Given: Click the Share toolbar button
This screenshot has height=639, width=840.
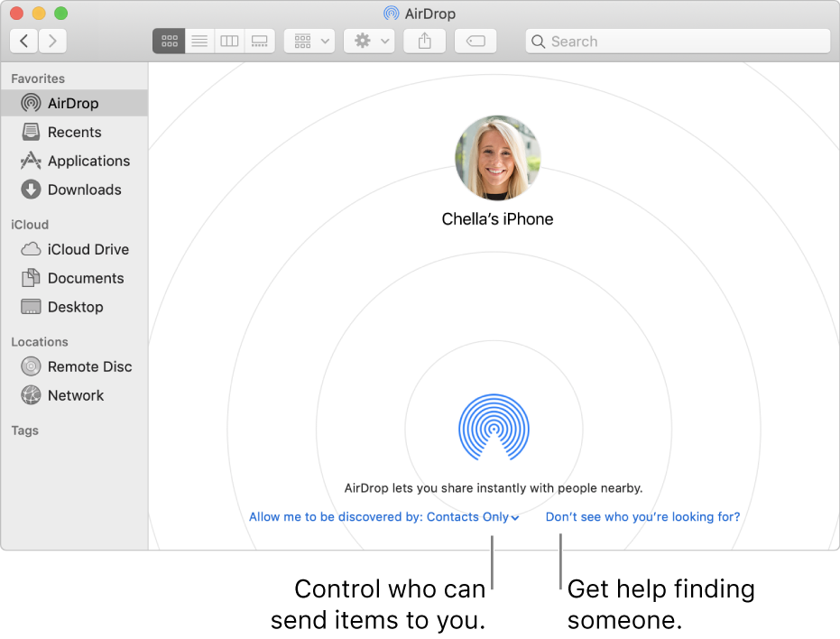Looking at the screenshot, I should tap(424, 42).
